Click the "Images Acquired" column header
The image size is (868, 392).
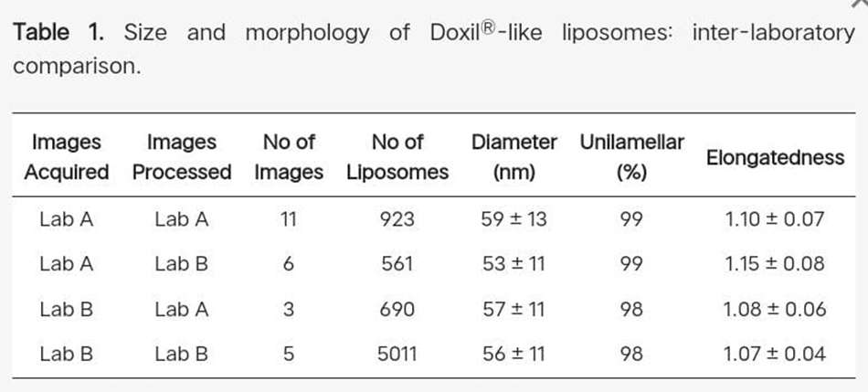click(x=67, y=157)
